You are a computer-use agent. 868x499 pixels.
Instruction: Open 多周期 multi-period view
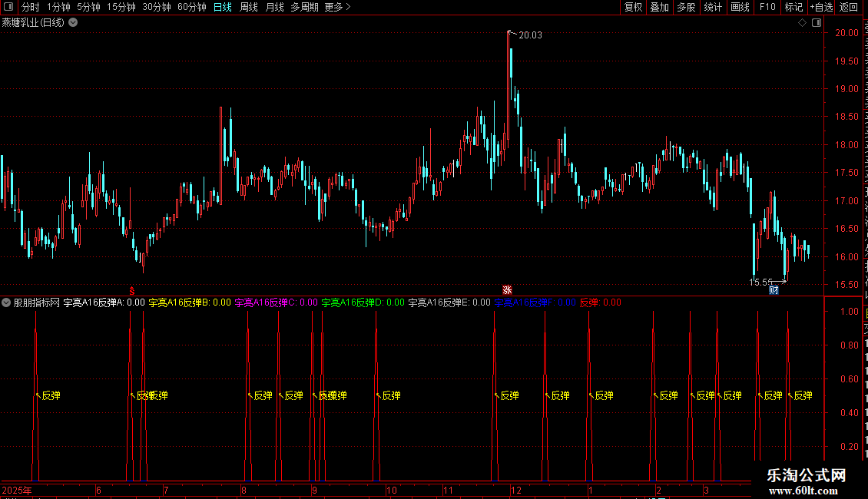[x=304, y=7]
